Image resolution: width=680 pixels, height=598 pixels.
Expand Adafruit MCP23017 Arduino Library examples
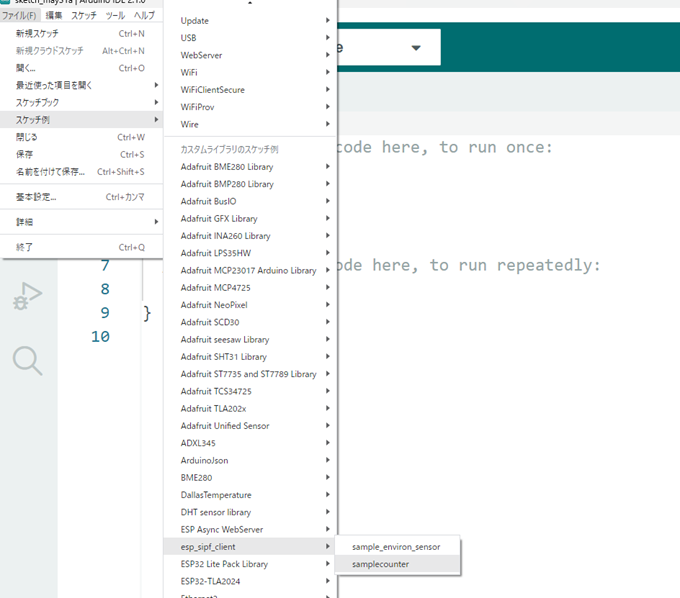(x=250, y=270)
